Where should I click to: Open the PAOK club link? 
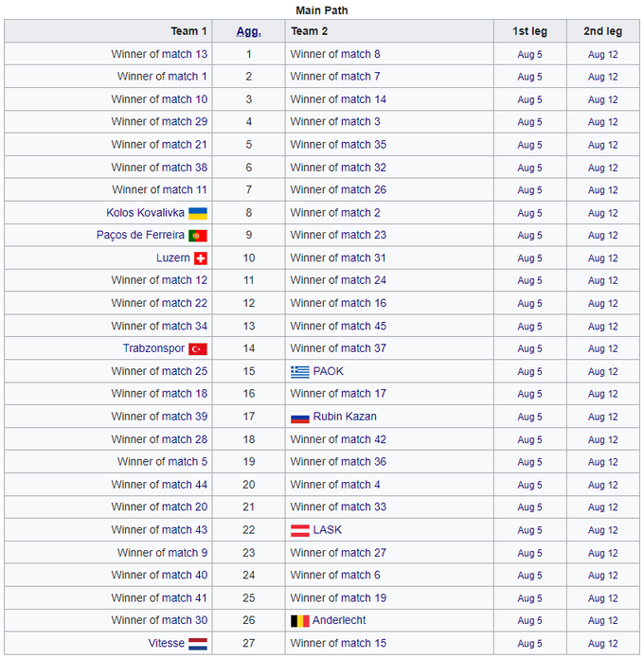click(x=329, y=372)
